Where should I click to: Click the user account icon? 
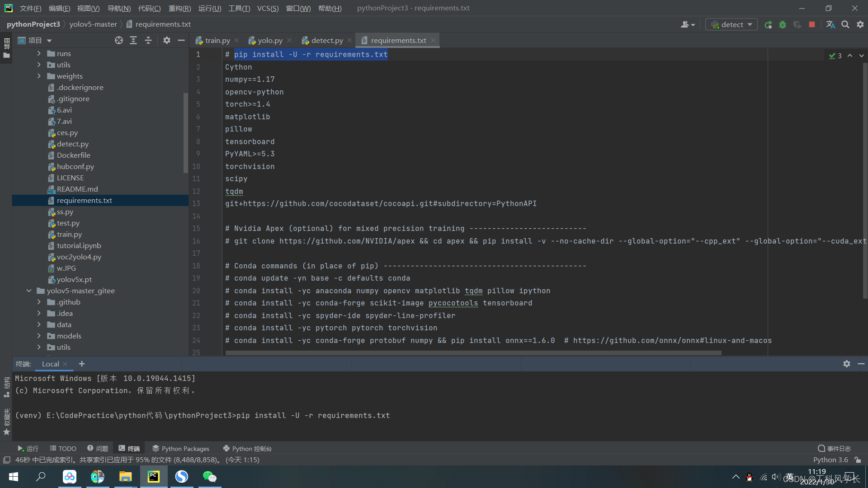pyautogui.click(x=688, y=25)
